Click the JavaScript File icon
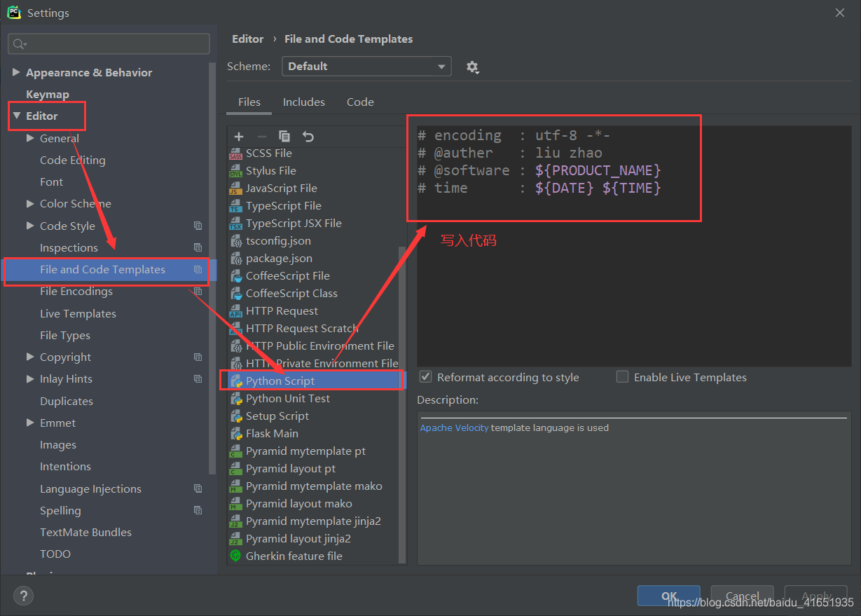 click(x=236, y=189)
